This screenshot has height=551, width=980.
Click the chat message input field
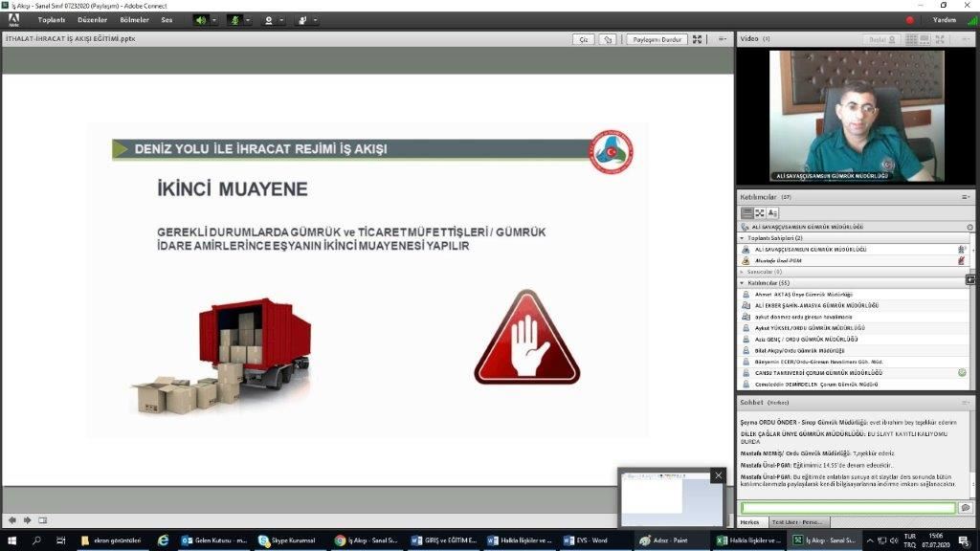click(x=847, y=508)
